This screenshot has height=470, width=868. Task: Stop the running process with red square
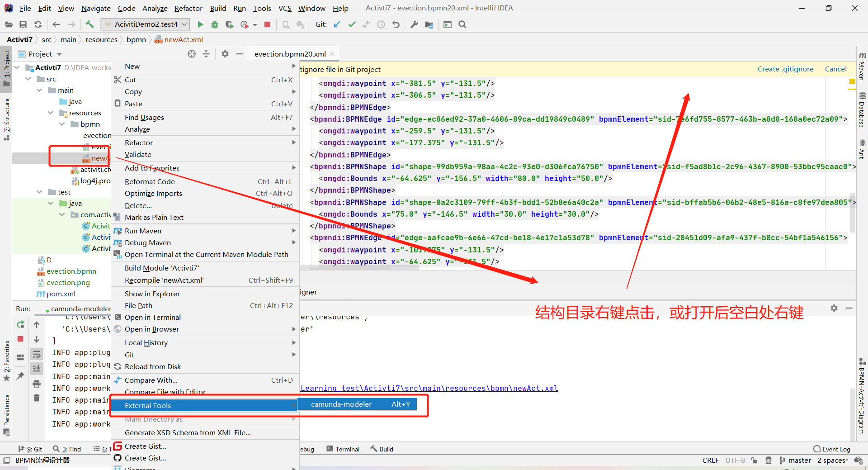[267, 24]
